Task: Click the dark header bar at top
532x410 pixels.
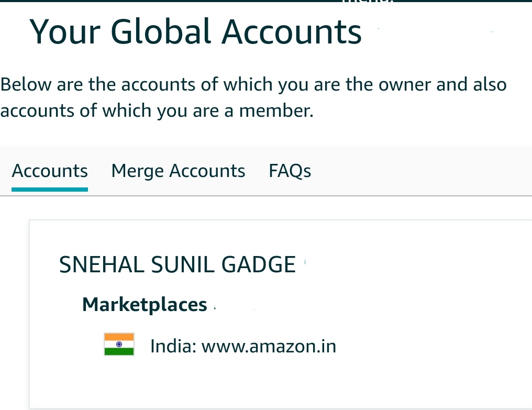Action: pyautogui.click(x=157, y=1)
